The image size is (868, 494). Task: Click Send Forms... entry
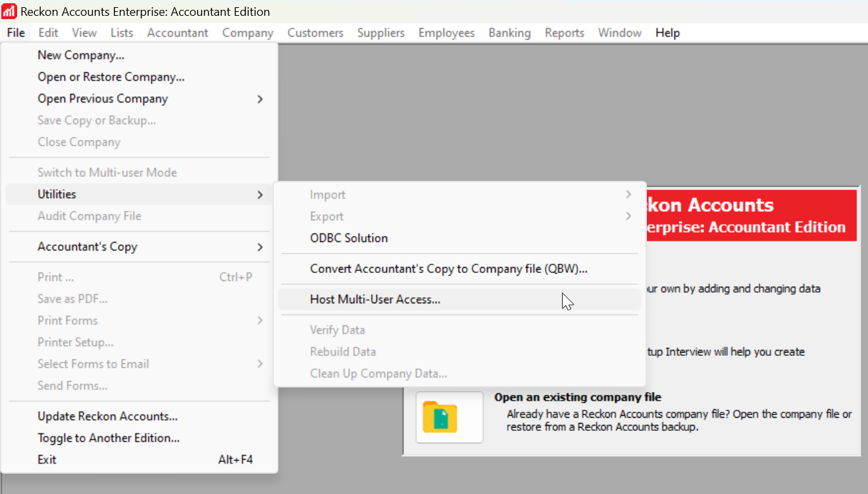point(139,385)
